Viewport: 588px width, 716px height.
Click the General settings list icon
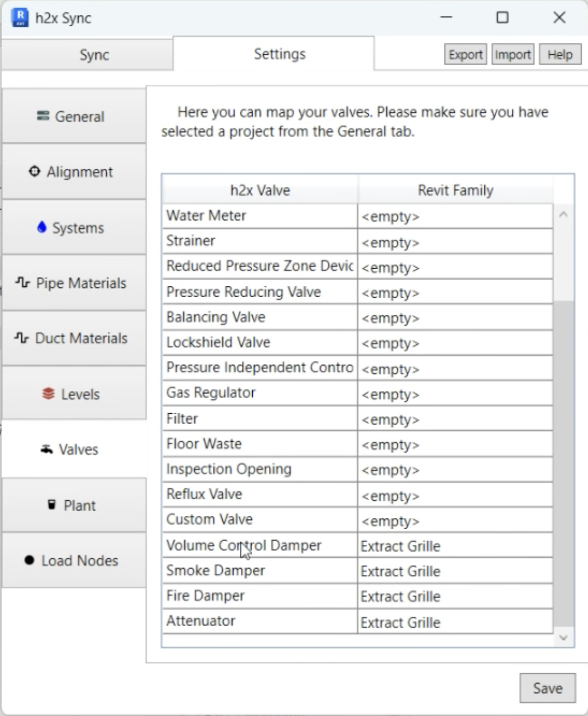coord(43,116)
